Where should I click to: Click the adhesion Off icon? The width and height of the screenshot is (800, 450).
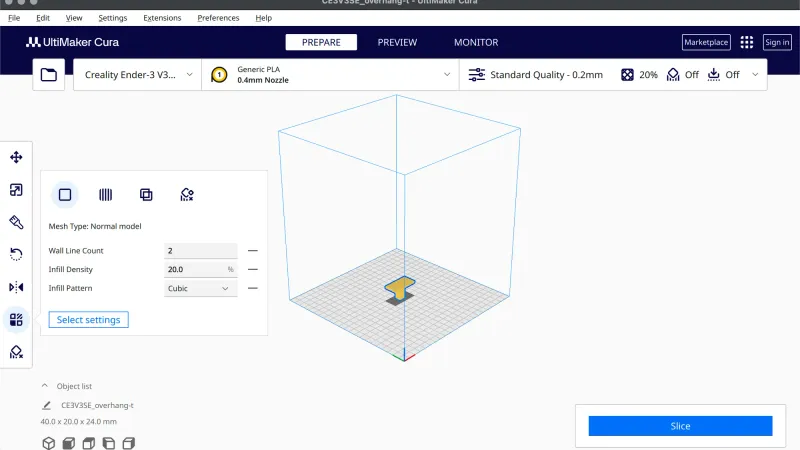[x=713, y=75]
